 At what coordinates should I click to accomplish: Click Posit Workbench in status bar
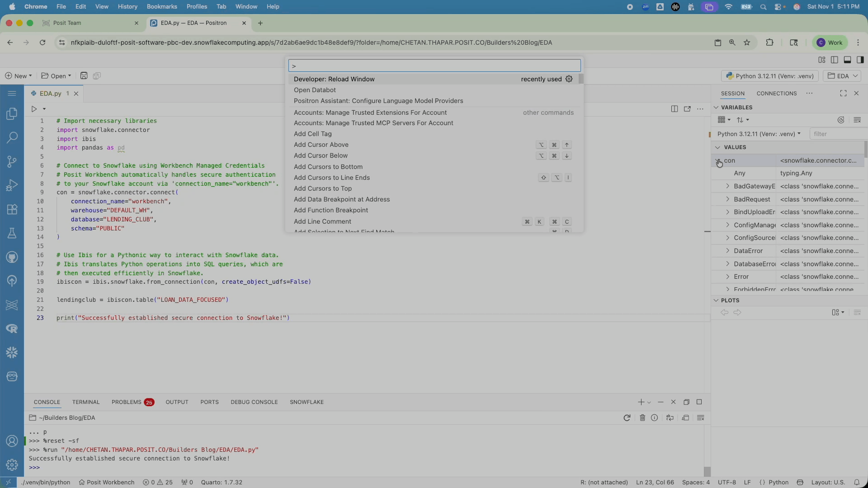click(x=107, y=482)
